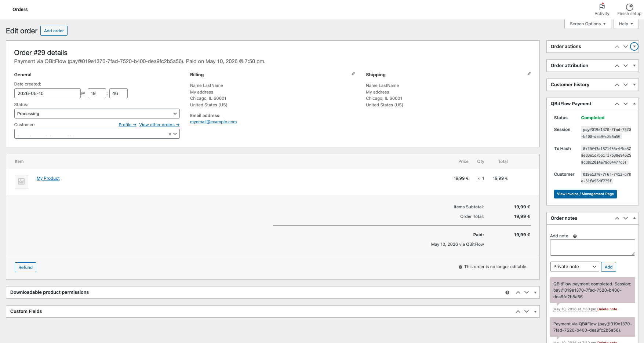Move Order actions panel up
This screenshot has height=343, width=644.
click(617, 47)
